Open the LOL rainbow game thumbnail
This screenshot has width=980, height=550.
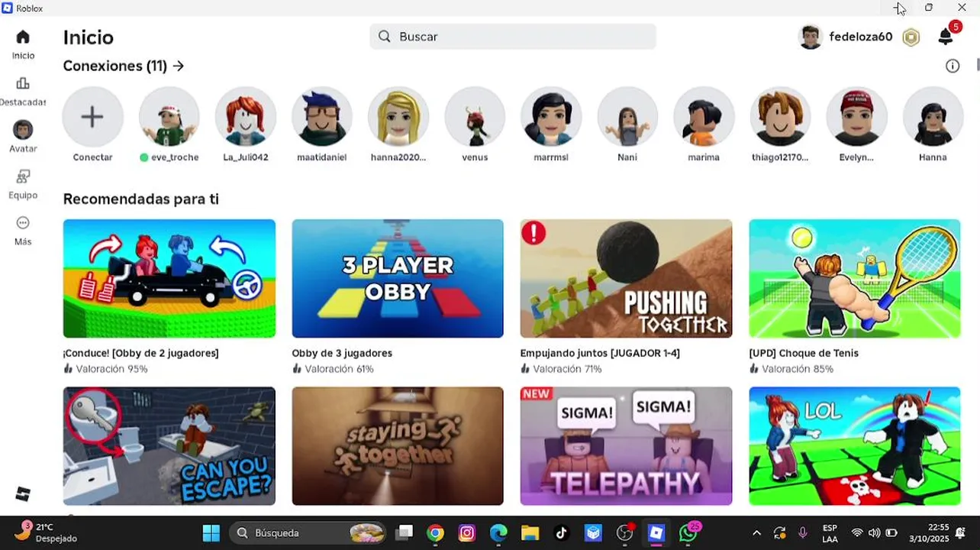pos(855,446)
